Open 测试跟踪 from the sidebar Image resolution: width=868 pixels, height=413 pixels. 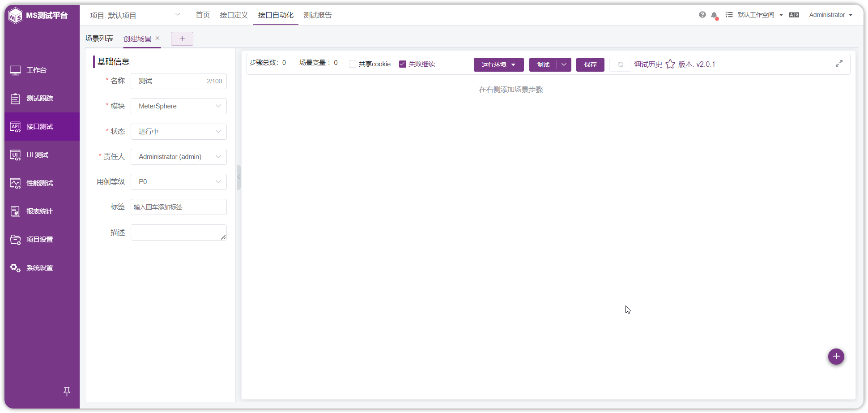(x=42, y=99)
